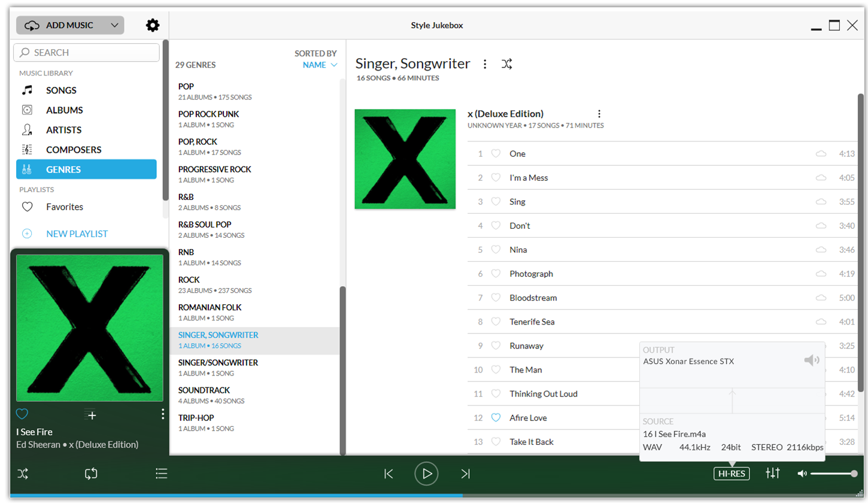Open the Albums library view
Screen dimensions: 868x503
[x=86, y=110]
